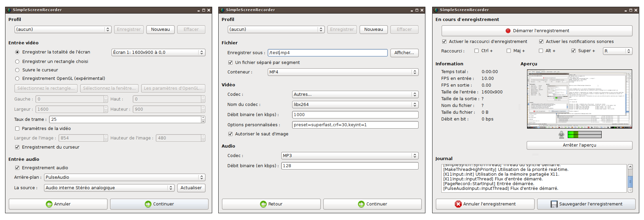
Task: Uncheck the Super + shortcut modifier
Action: 573,51
